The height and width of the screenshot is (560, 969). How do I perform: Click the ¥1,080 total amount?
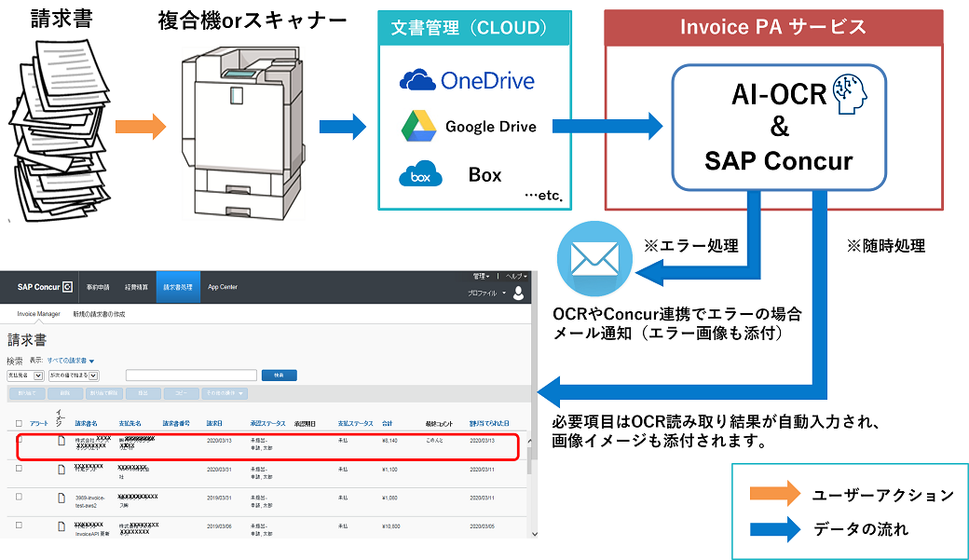(389, 499)
